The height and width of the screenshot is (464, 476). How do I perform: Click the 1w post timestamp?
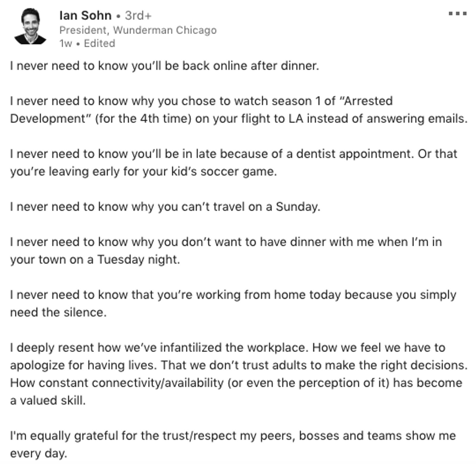click(x=66, y=43)
